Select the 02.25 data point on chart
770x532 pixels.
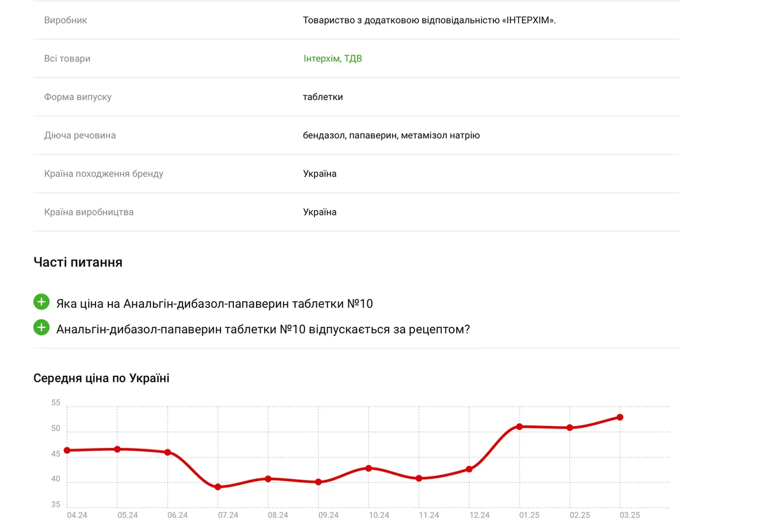tap(570, 428)
